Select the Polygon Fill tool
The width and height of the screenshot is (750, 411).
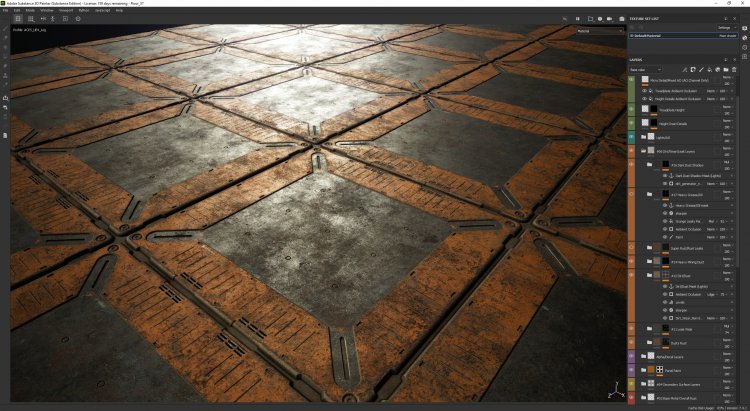click(5, 56)
